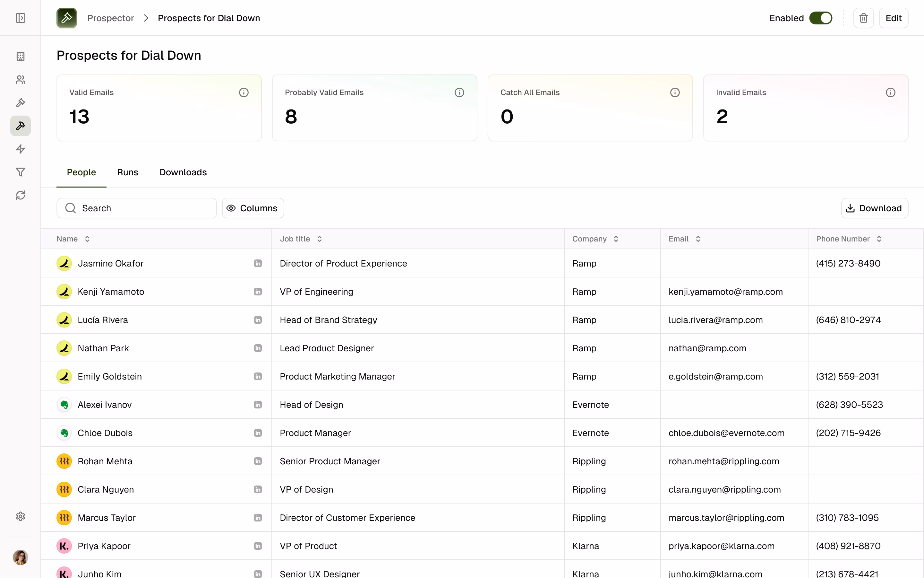
Task: Go to Prospector breadcrumb link
Action: coord(111,18)
